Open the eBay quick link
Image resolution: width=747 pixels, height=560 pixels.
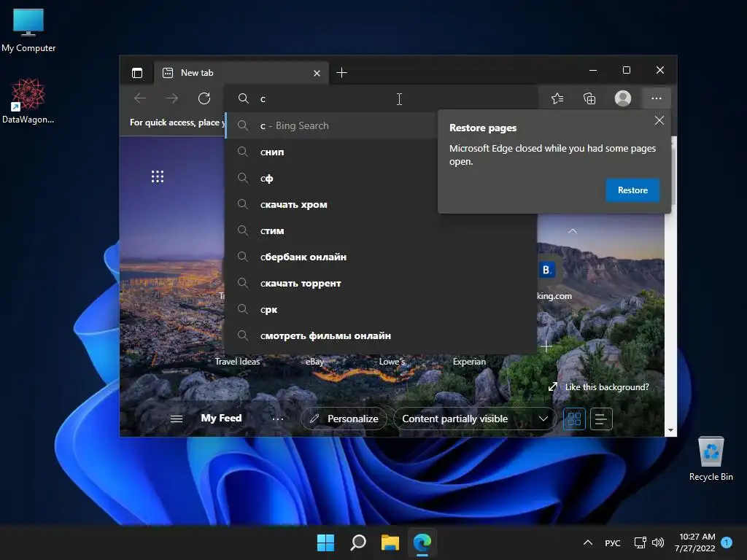pos(314,362)
